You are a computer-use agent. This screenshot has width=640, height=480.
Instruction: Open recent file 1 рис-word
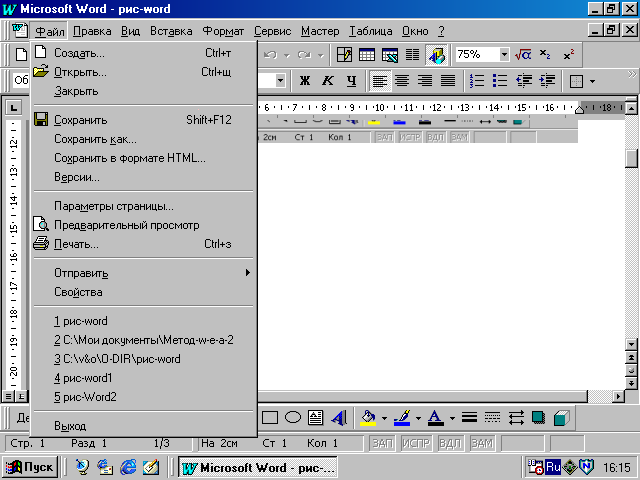(x=144, y=321)
